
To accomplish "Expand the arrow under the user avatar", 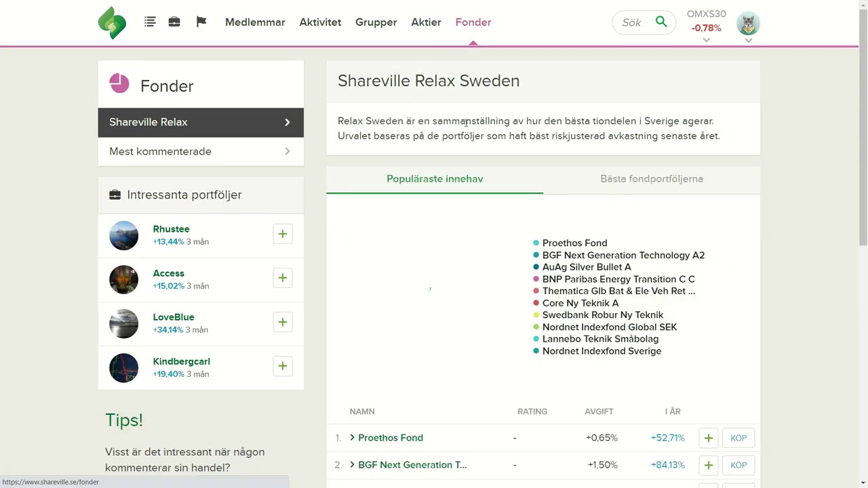I will (748, 40).
